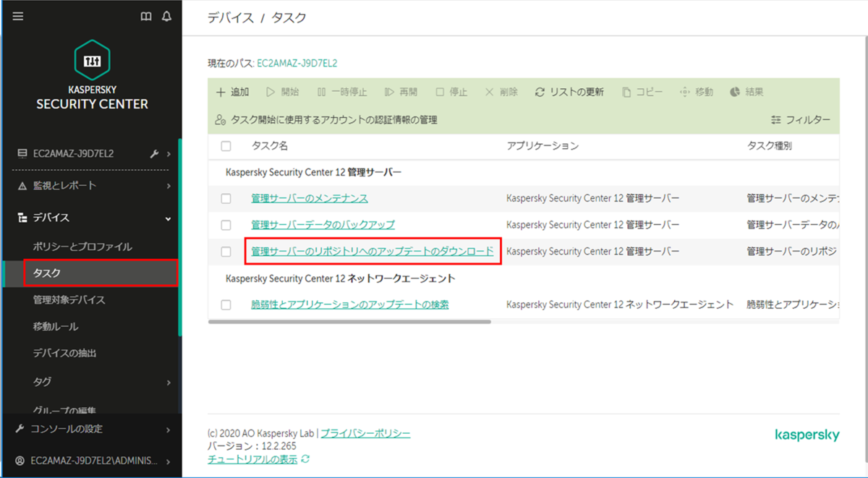This screenshot has width=868, height=478.
Task: Open 管理サーバーのリポジトリへのアップデートのダウンロード task
Action: [x=373, y=252]
